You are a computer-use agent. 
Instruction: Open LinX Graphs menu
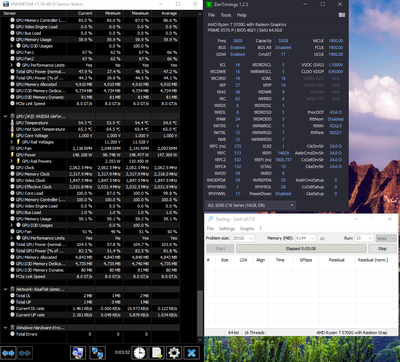[247, 229]
